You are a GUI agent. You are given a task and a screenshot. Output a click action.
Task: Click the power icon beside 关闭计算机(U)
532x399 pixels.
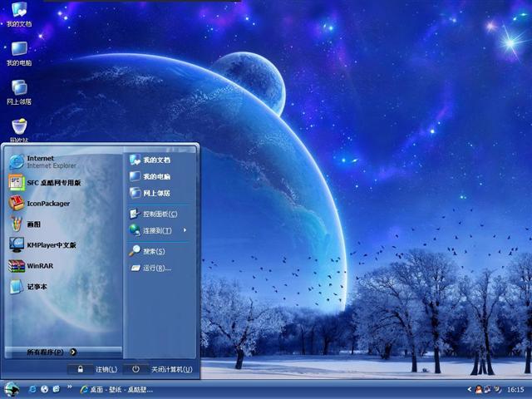point(135,369)
